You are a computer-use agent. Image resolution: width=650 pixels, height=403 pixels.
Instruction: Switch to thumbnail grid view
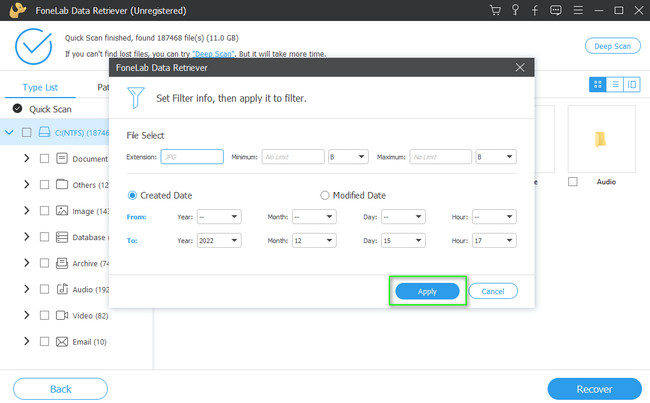click(x=597, y=85)
